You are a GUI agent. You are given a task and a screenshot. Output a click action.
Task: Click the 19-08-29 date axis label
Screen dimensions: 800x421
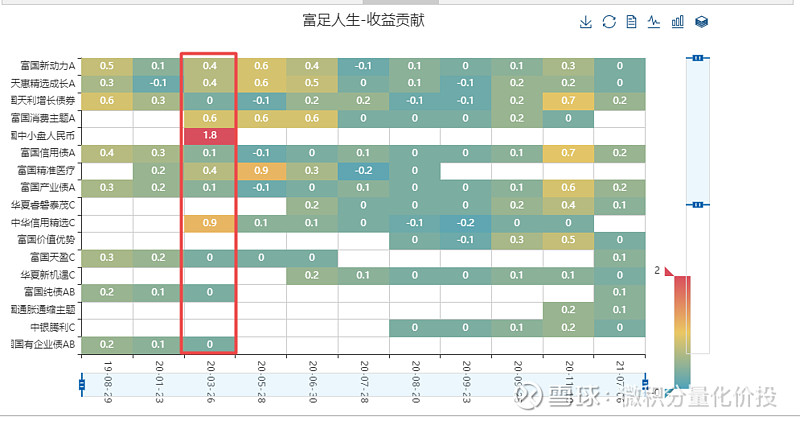108,382
